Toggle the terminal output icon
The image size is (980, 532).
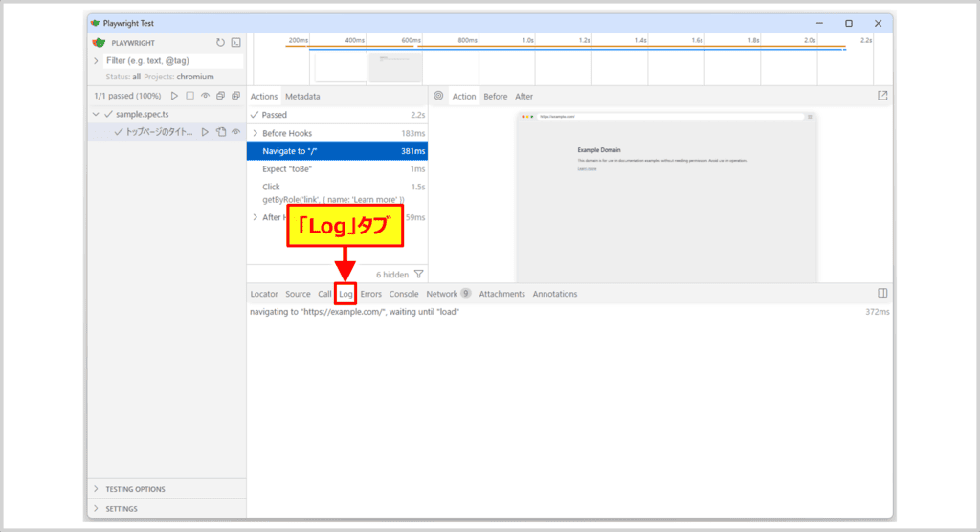[235, 43]
